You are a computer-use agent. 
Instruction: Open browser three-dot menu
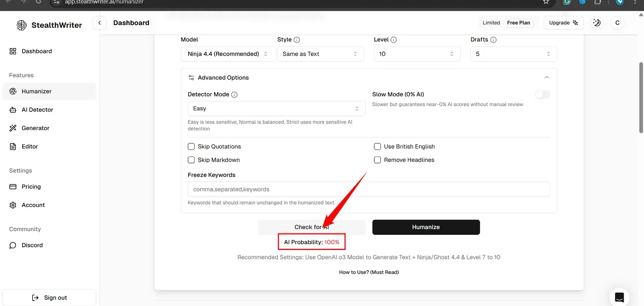coord(635,2)
